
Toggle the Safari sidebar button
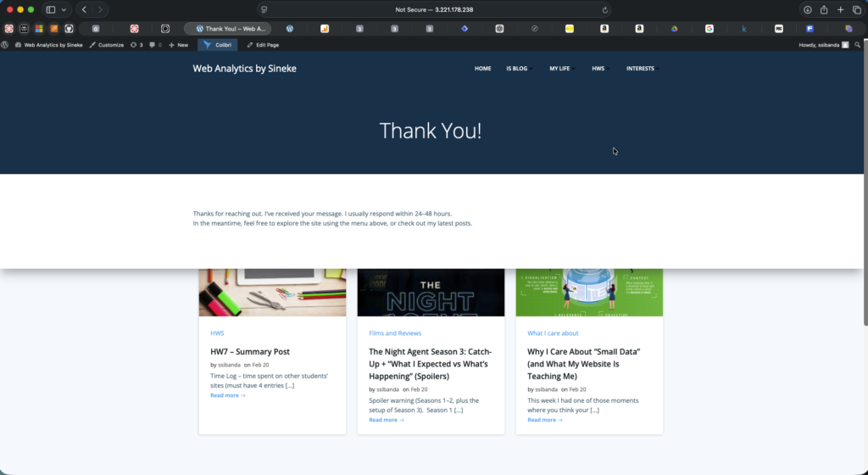pos(51,9)
